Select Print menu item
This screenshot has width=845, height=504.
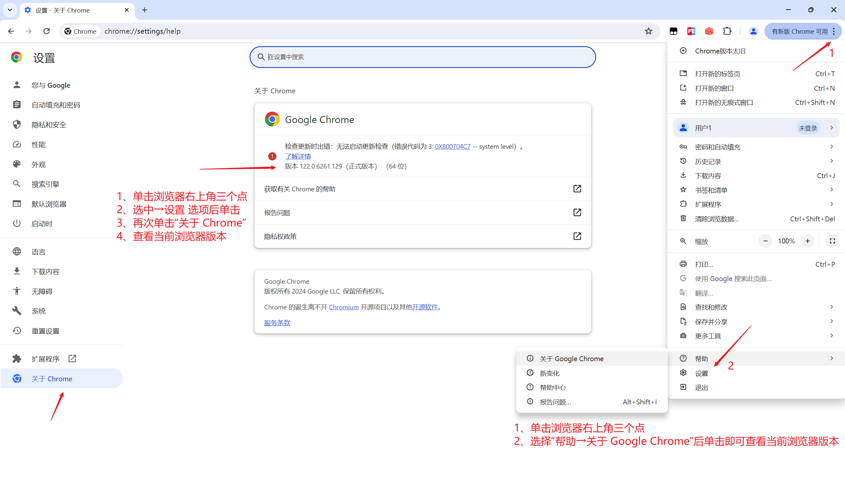tap(756, 264)
